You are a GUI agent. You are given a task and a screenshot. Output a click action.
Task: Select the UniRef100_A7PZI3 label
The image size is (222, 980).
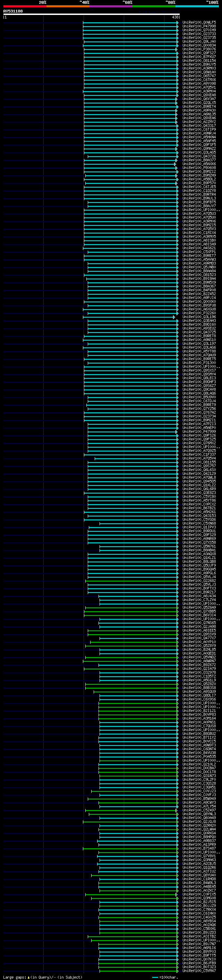tap(199, 424)
